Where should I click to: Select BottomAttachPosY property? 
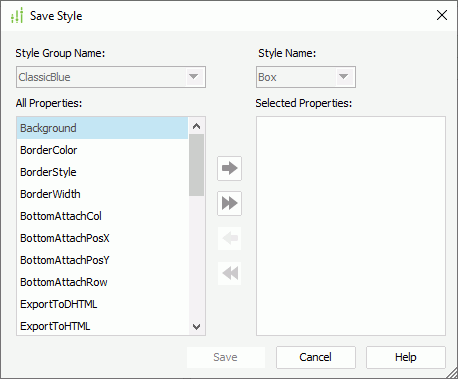tap(102, 260)
